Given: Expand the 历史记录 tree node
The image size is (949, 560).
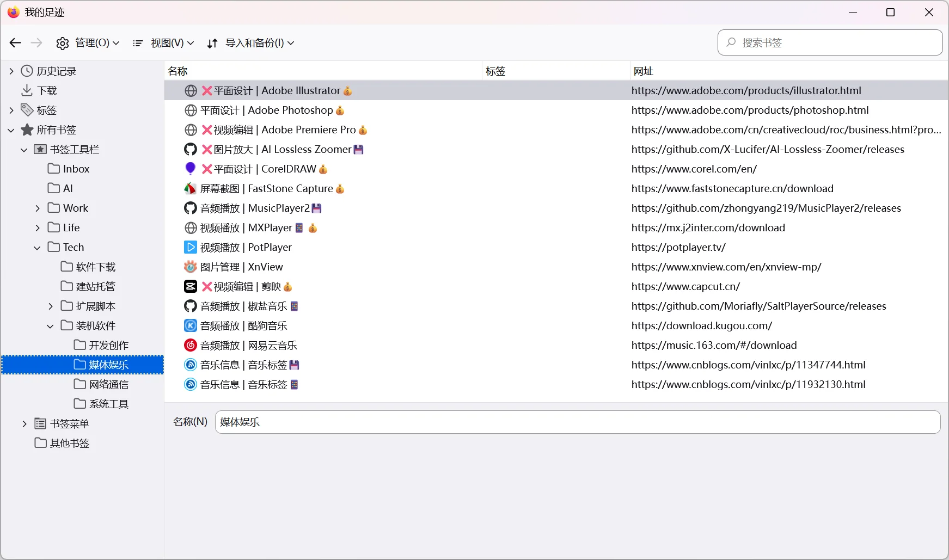Looking at the screenshot, I should point(11,71).
